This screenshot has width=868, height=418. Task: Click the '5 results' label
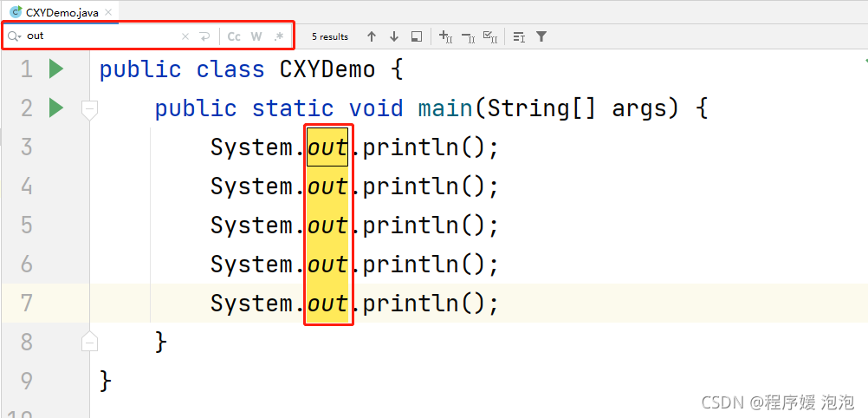click(330, 36)
